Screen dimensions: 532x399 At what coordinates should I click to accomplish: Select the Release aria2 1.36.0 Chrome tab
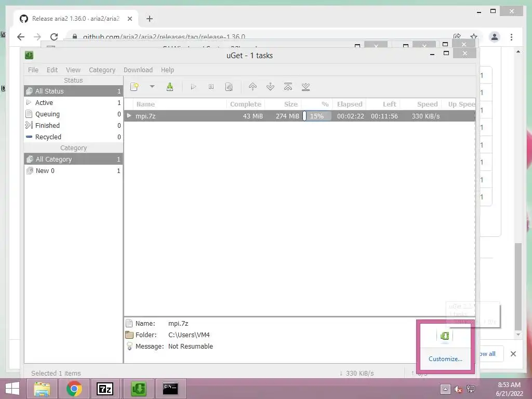pos(76,19)
